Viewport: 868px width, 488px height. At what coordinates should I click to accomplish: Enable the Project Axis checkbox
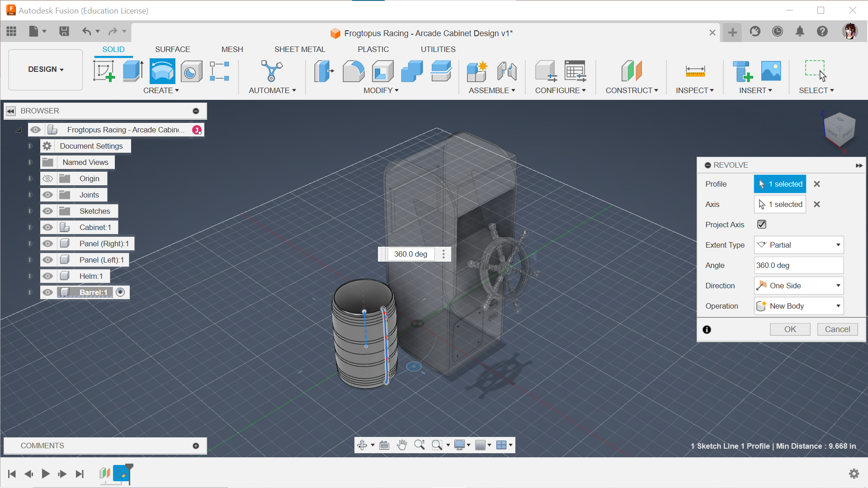click(x=761, y=225)
